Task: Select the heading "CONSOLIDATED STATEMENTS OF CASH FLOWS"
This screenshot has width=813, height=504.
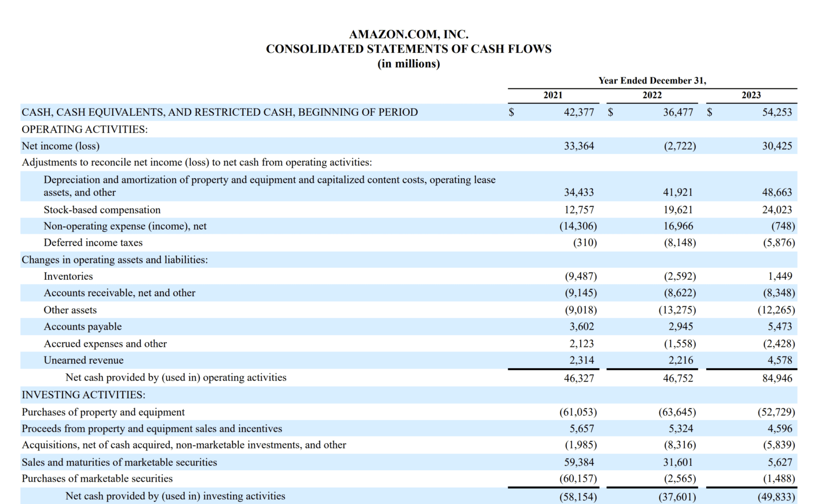Action: pos(409,49)
